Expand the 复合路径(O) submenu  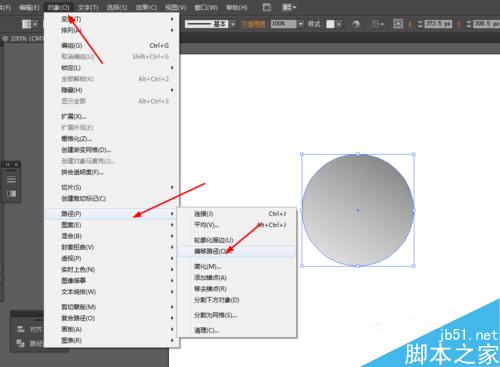pyautogui.click(x=112, y=318)
